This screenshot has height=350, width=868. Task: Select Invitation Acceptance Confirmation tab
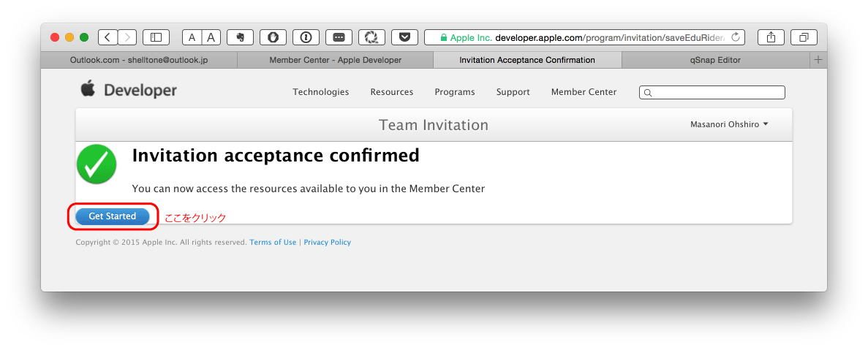[527, 60]
